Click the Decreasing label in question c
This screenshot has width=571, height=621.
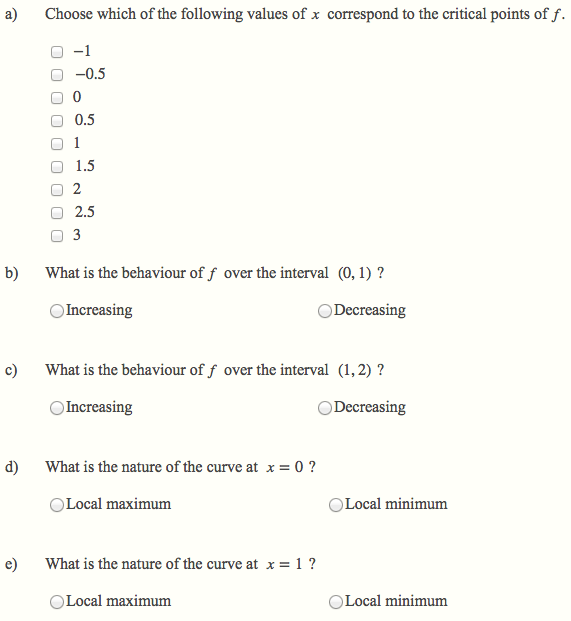[370, 407]
